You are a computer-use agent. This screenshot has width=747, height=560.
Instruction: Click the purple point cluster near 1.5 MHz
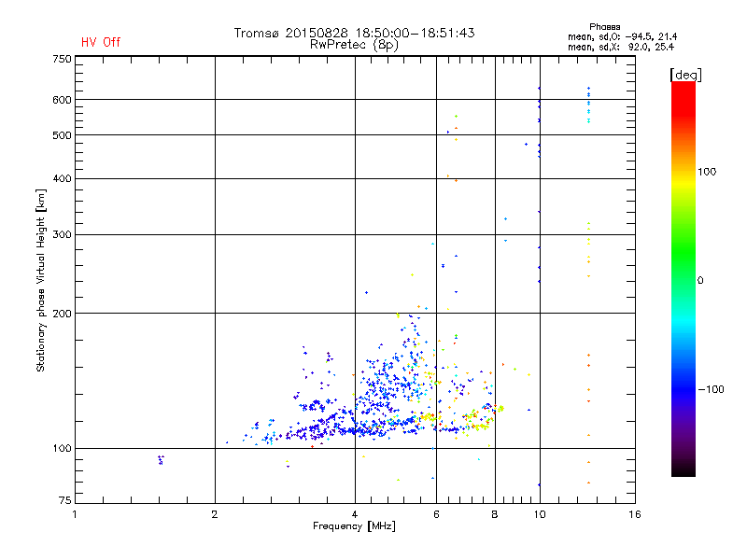point(161,459)
